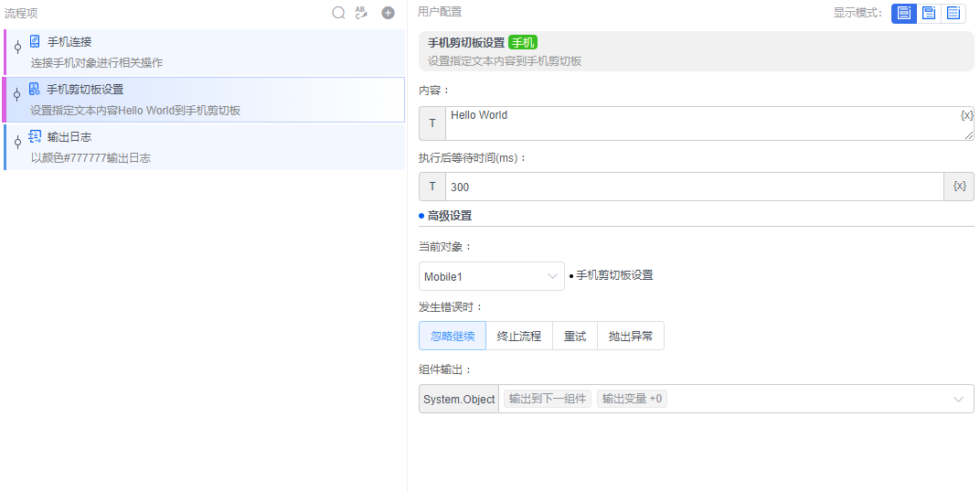The width and height of the screenshot is (980, 492).
Task: Click the 输出日志 step icon
Action: pos(35,136)
